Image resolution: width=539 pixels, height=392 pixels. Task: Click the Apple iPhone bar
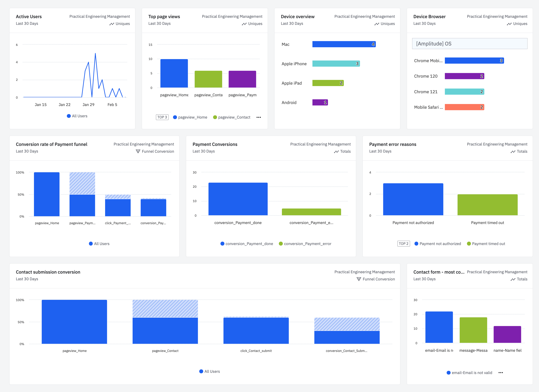point(336,64)
